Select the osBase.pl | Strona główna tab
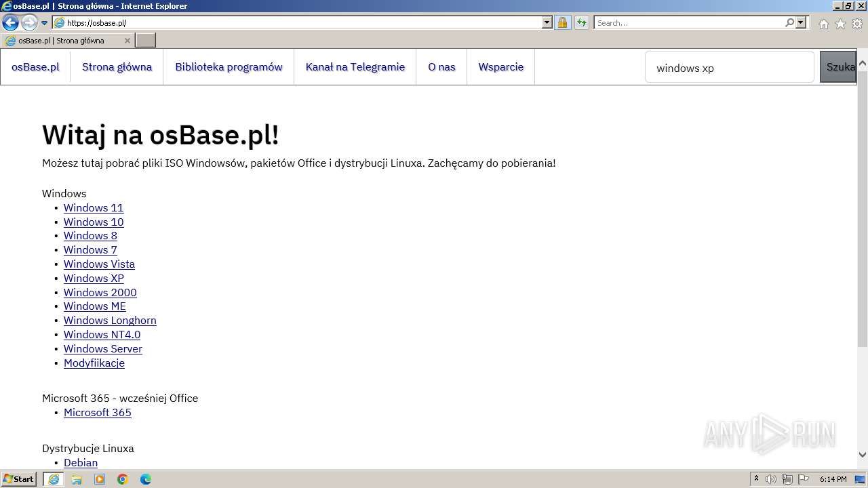The width and height of the screenshot is (868, 488). pyautogui.click(x=68, y=41)
